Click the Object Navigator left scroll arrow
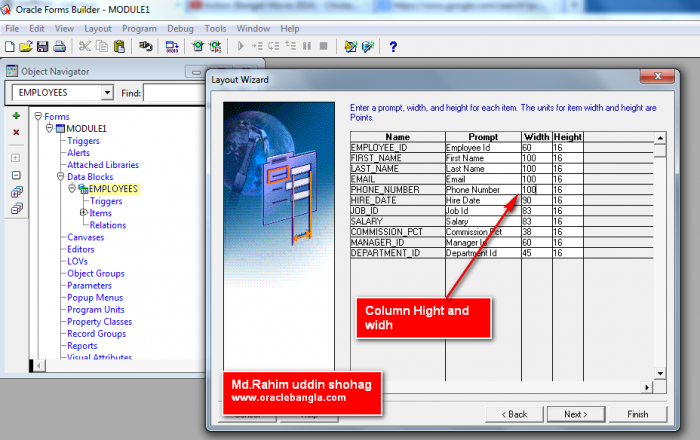Screen dimensions: 700x440 (x=39, y=366)
